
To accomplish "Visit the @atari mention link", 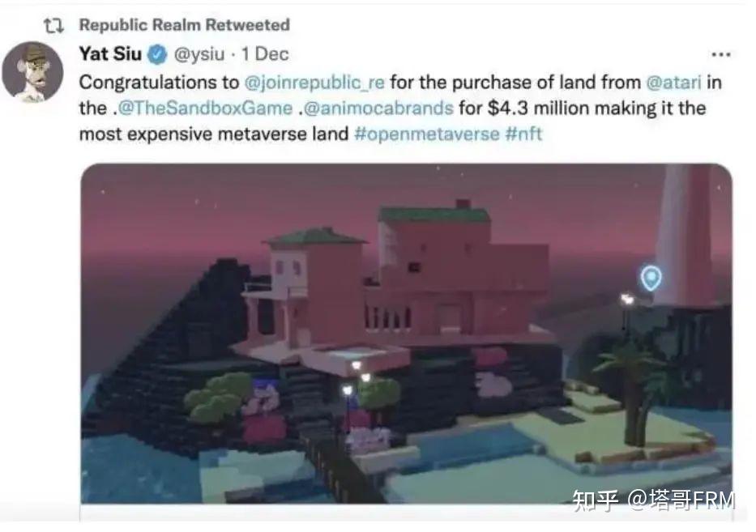I will [673, 83].
